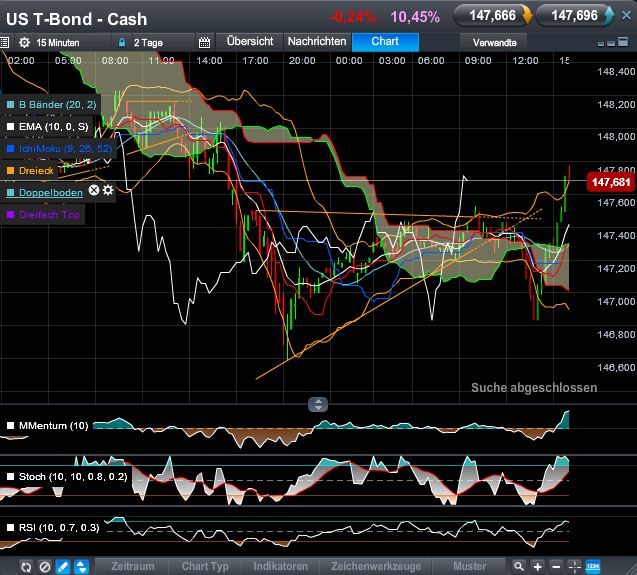637x575 pixels.
Task: Open the Chart Typ menu
Action: (x=205, y=566)
